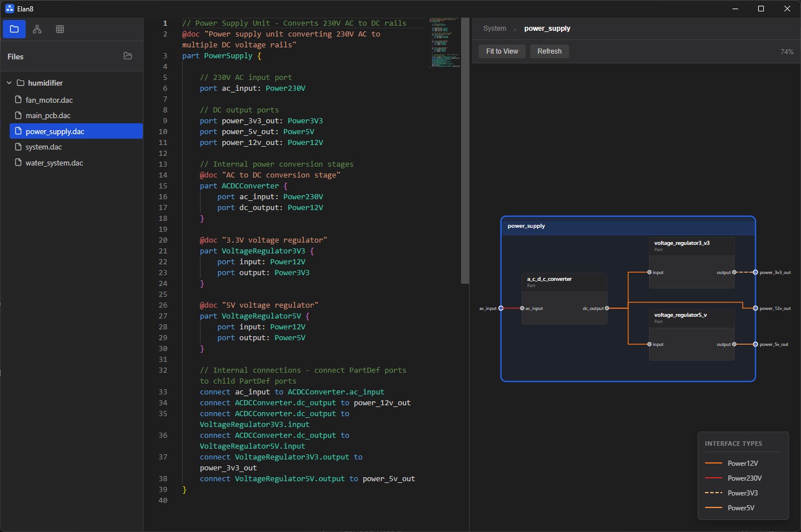The image size is (801, 532).
Task: Click the document icon beside system.dac
Action: 18,147
